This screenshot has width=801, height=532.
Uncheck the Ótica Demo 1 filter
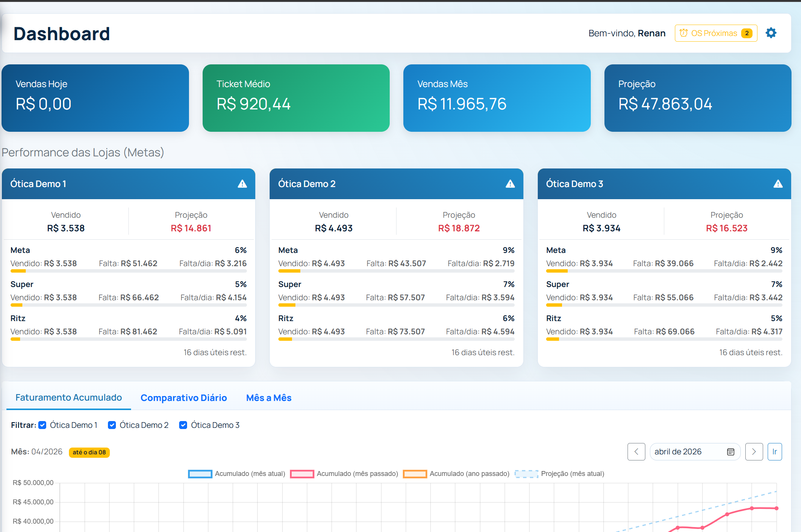42,425
